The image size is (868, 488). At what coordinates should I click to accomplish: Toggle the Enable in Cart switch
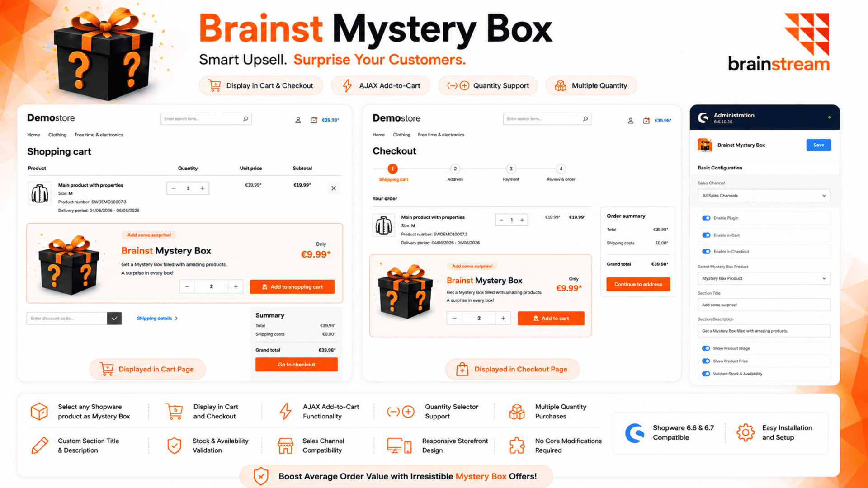tap(706, 235)
